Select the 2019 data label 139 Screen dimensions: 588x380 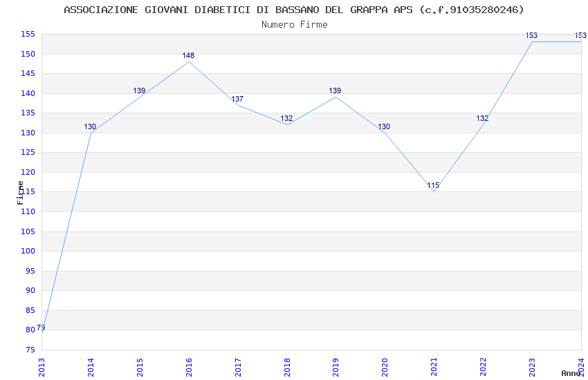pyautogui.click(x=335, y=91)
